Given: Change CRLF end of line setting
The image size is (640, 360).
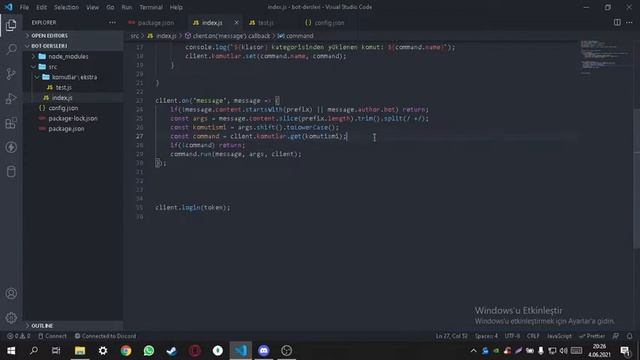Looking at the screenshot, I should pyautogui.click(x=533, y=336).
